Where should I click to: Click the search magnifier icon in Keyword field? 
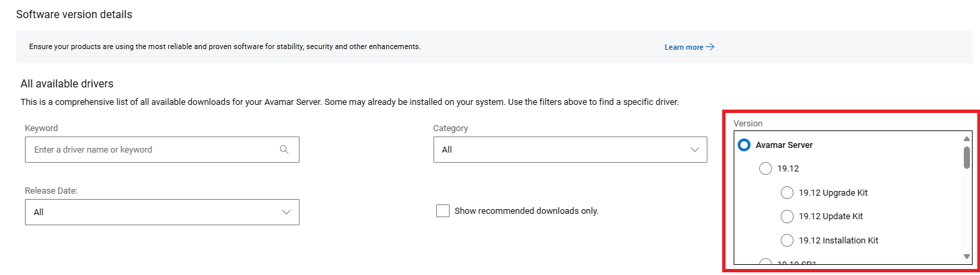click(284, 150)
